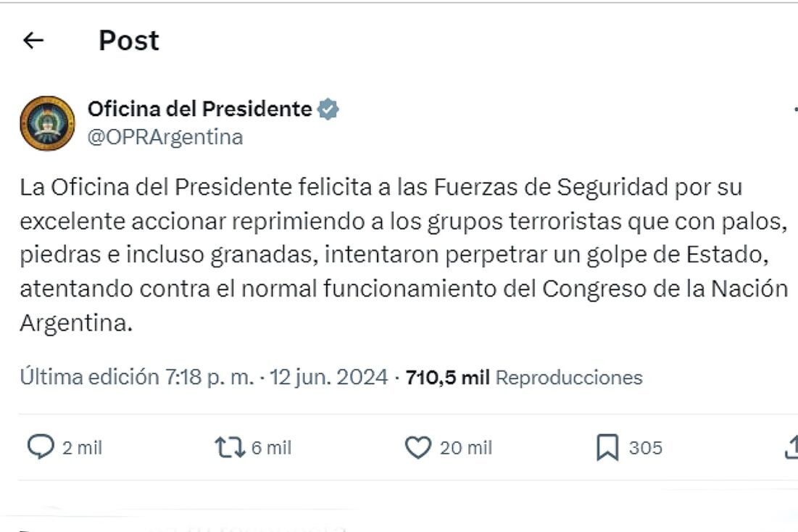View edit history via "Última edición"

pyautogui.click(x=88, y=378)
